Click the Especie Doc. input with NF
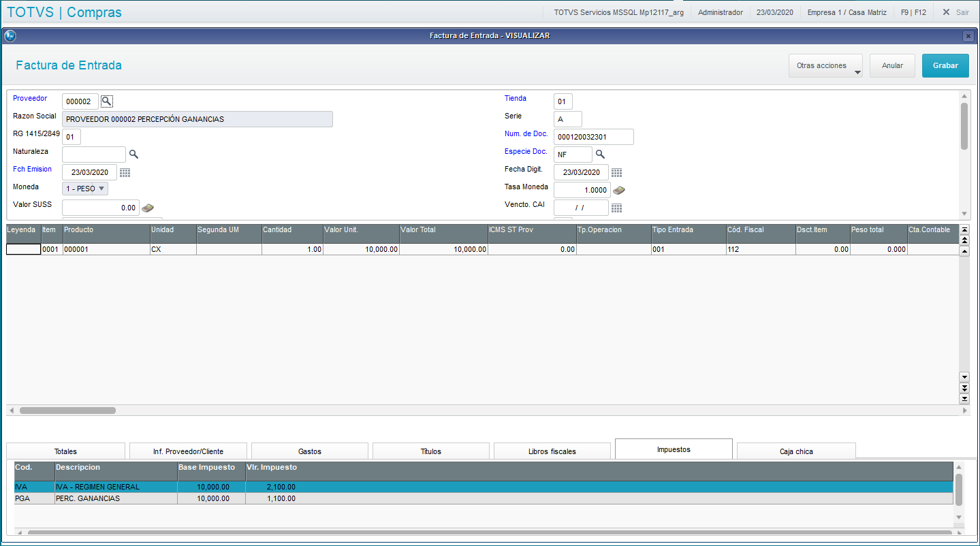980x546 pixels. tap(573, 155)
